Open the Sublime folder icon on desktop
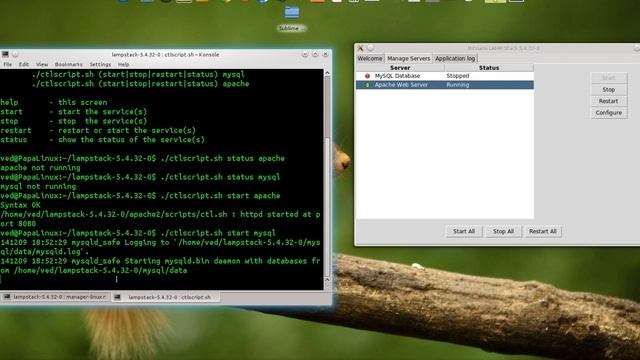 pos(291,12)
